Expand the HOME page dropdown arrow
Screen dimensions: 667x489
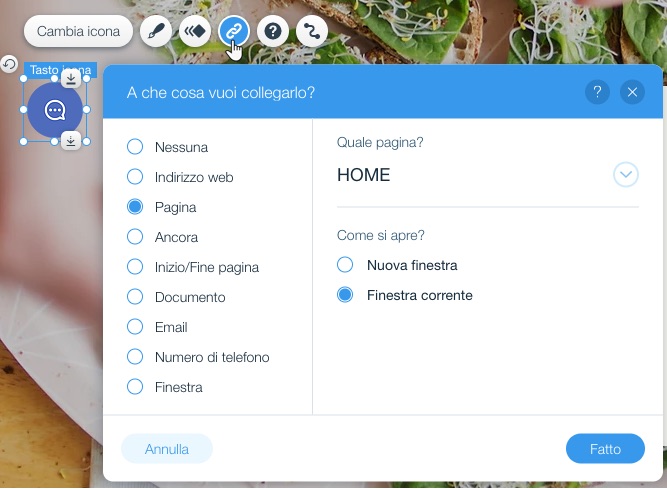[x=626, y=174]
